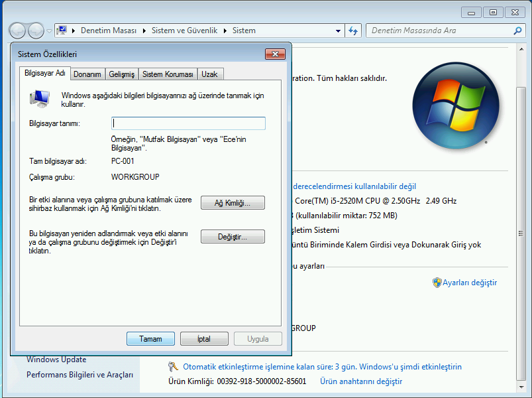Maximize the Control Panel window

(x=493, y=13)
